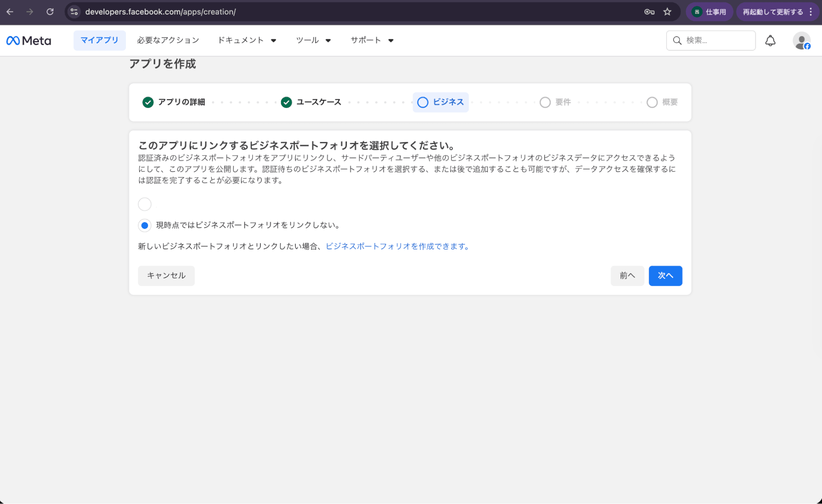822x504 pixels.
Task: Click the password key icon
Action: point(649,12)
